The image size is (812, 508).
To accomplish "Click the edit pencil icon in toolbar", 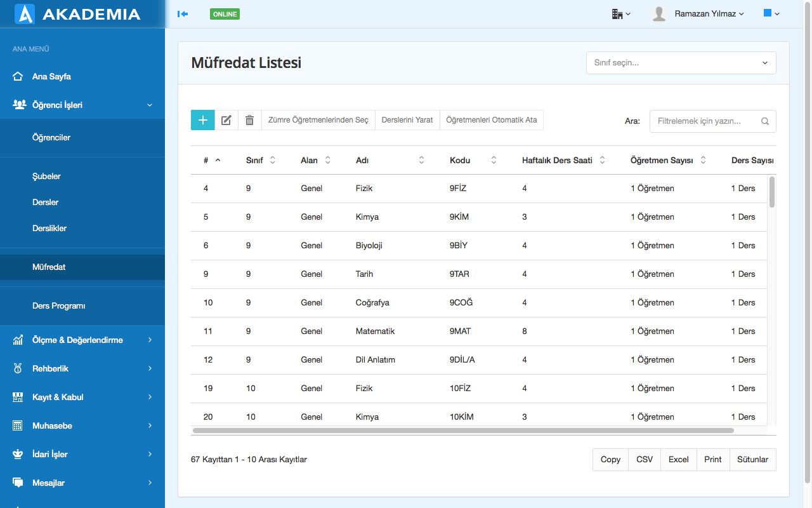I will point(226,120).
